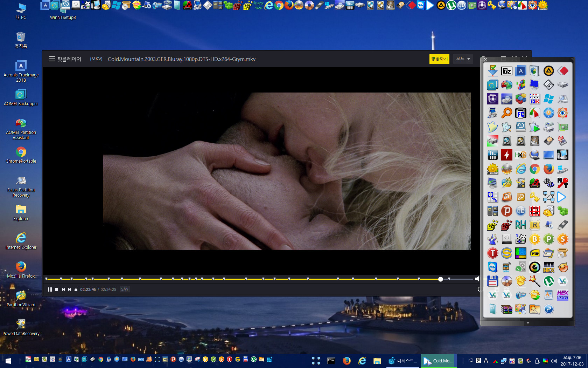
Task: Open the Acronis TrueImage 2018 desktop icon
Action: pos(21,71)
